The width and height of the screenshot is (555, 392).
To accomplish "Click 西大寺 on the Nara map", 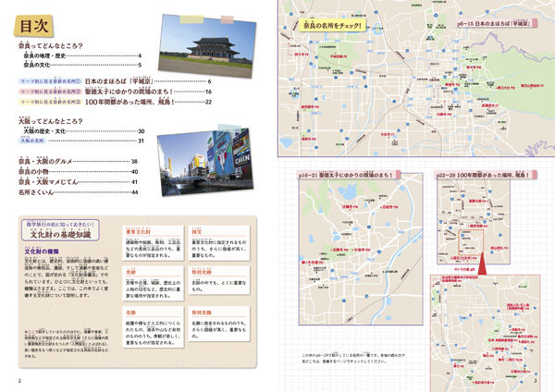I will (x=302, y=55).
